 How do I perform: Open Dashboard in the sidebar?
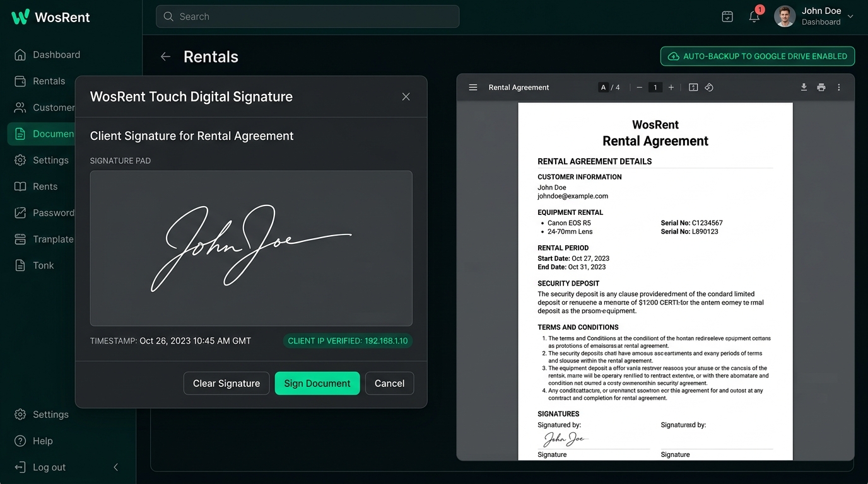(47, 55)
